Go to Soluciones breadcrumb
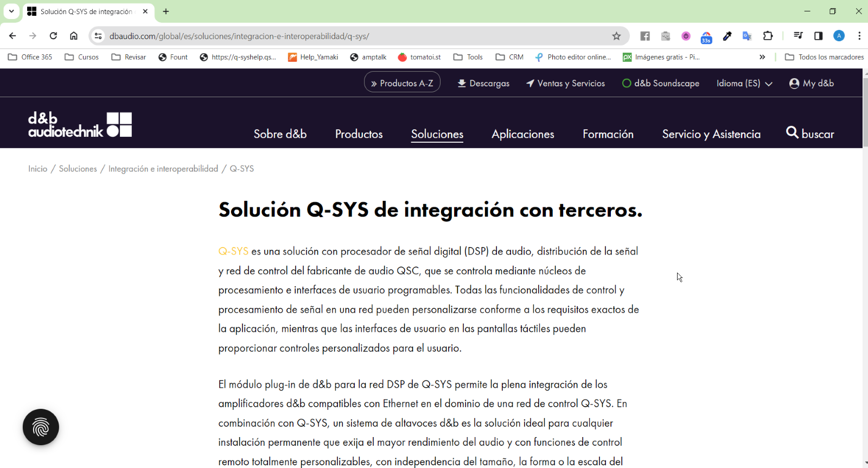Image resolution: width=868 pixels, height=468 pixels. tap(78, 169)
